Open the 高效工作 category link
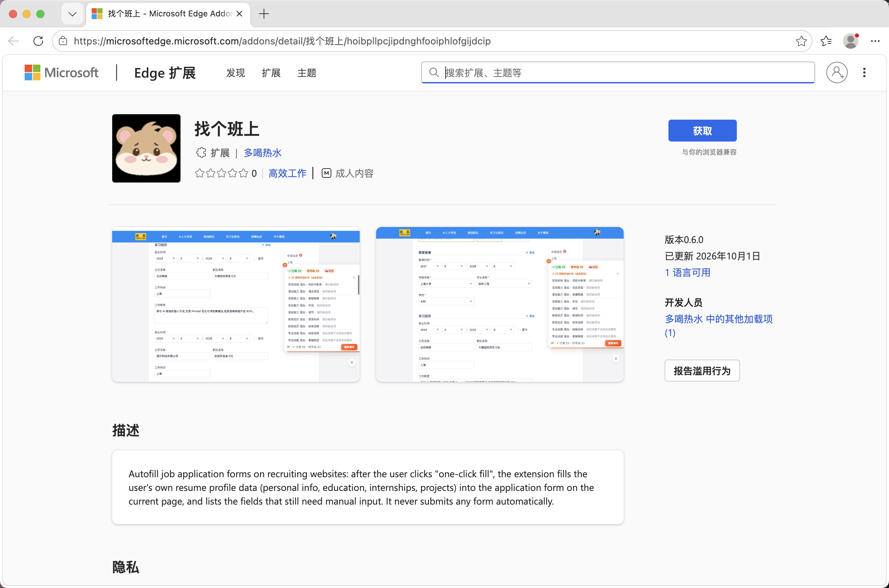This screenshot has height=588, width=889. tap(287, 173)
